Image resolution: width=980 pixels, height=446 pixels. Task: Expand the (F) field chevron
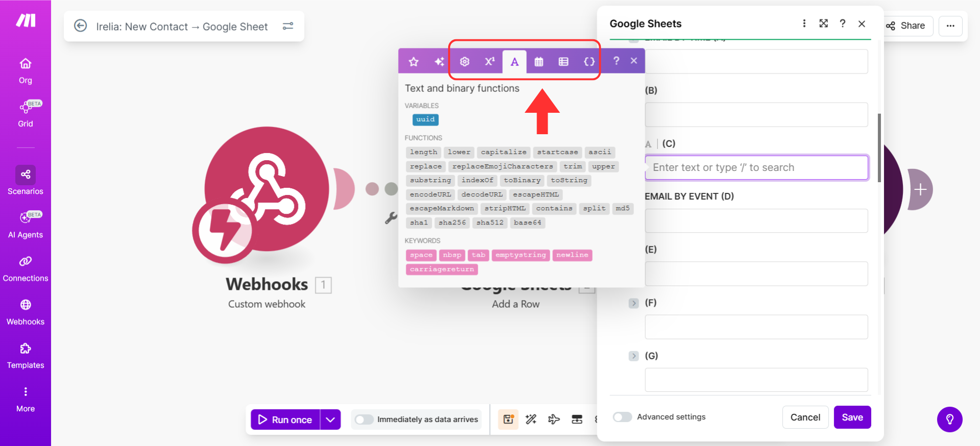pyautogui.click(x=633, y=303)
